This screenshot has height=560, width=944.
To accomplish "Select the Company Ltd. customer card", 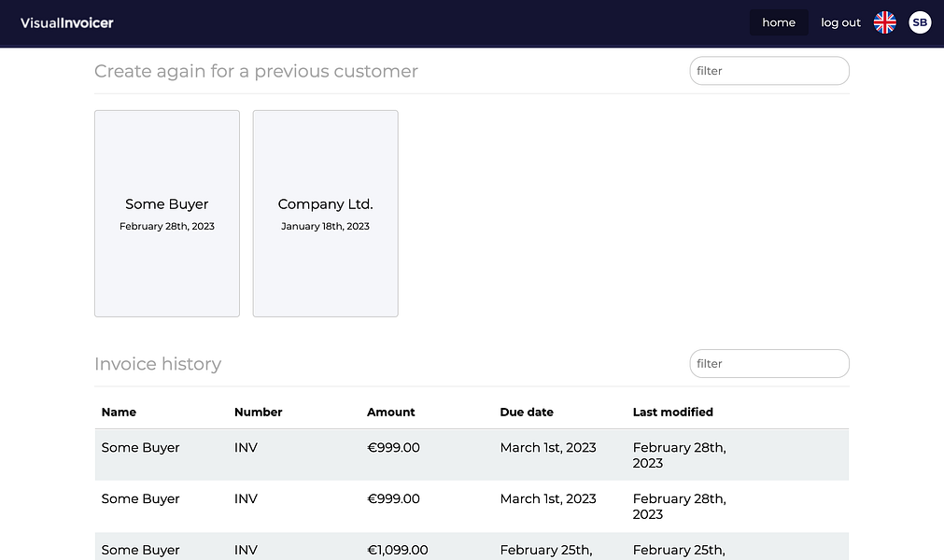I will (x=325, y=213).
